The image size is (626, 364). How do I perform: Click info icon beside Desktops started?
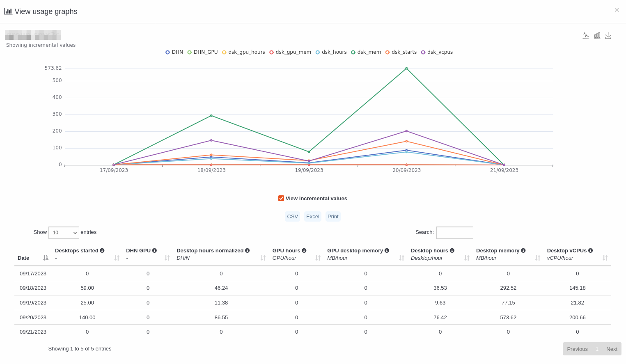(102, 250)
